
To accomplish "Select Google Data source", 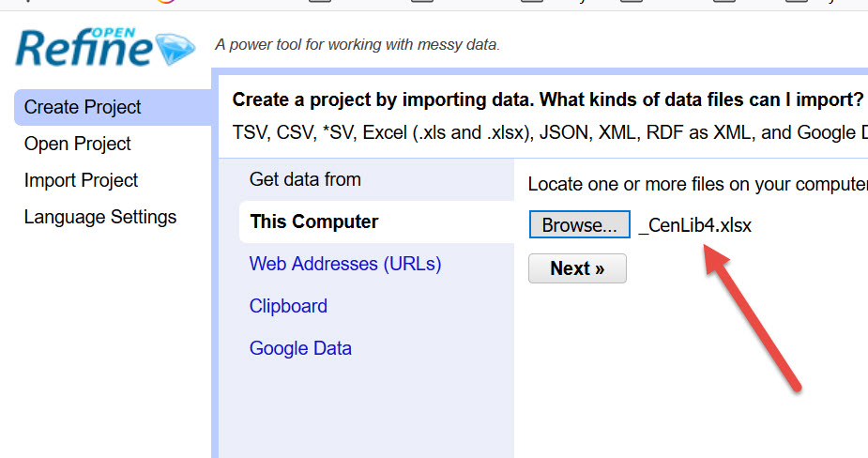I will point(300,348).
